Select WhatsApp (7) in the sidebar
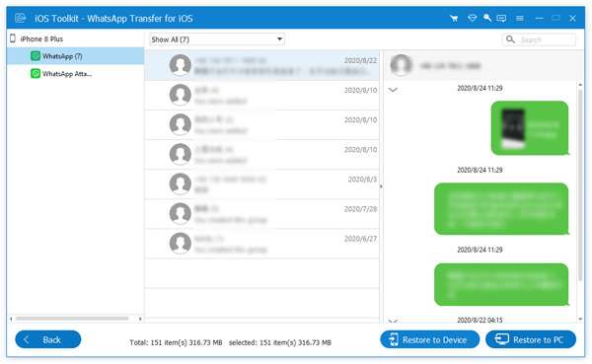Image resolution: width=592 pixels, height=364 pixels. click(75, 56)
